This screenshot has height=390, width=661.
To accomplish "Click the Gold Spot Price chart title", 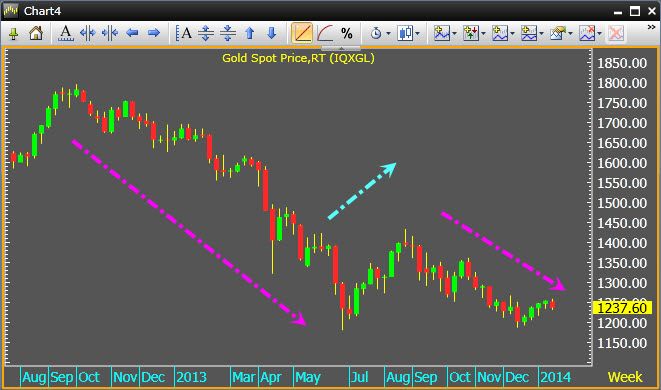I will point(298,58).
